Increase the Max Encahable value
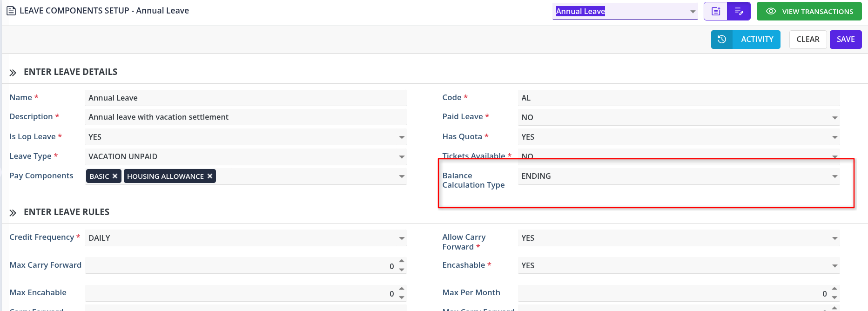868x311 pixels. point(402,289)
